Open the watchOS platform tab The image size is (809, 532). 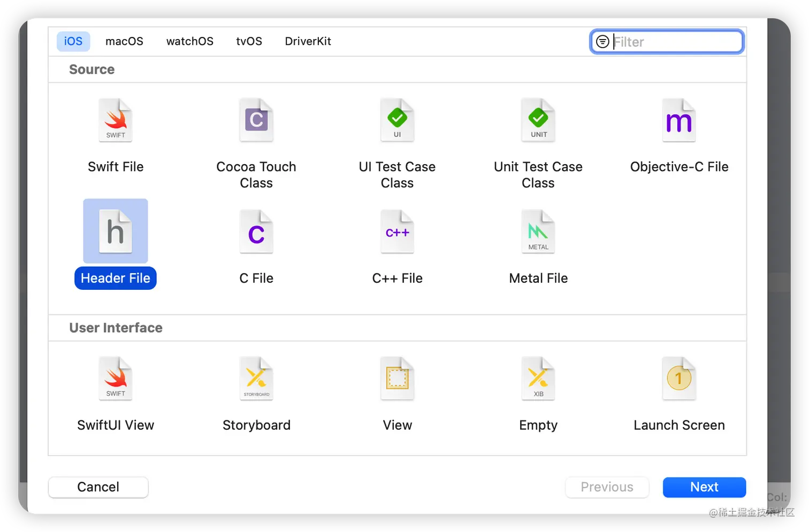pos(190,41)
